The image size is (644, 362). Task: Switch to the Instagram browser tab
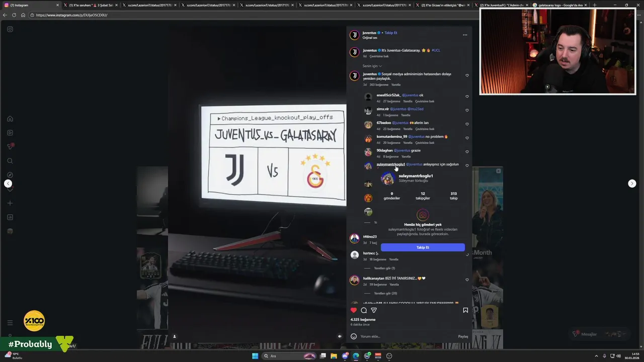(30, 5)
